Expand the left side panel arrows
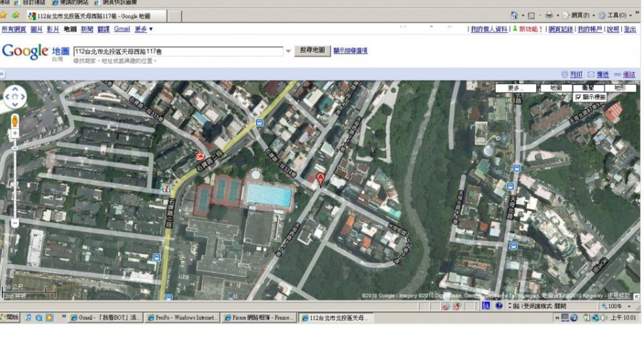 coord(3,74)
